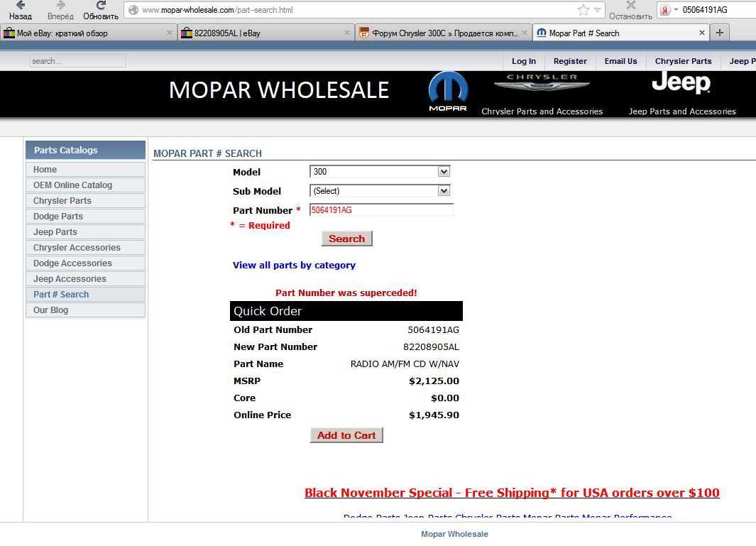Open the Model dropdown showing 300

[x=380, y=172]
